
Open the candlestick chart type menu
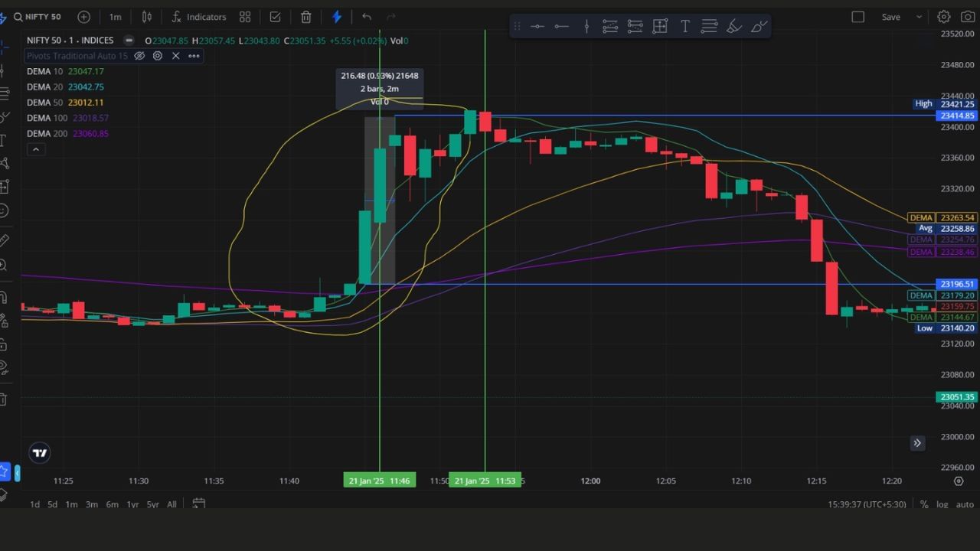[146, 17]
